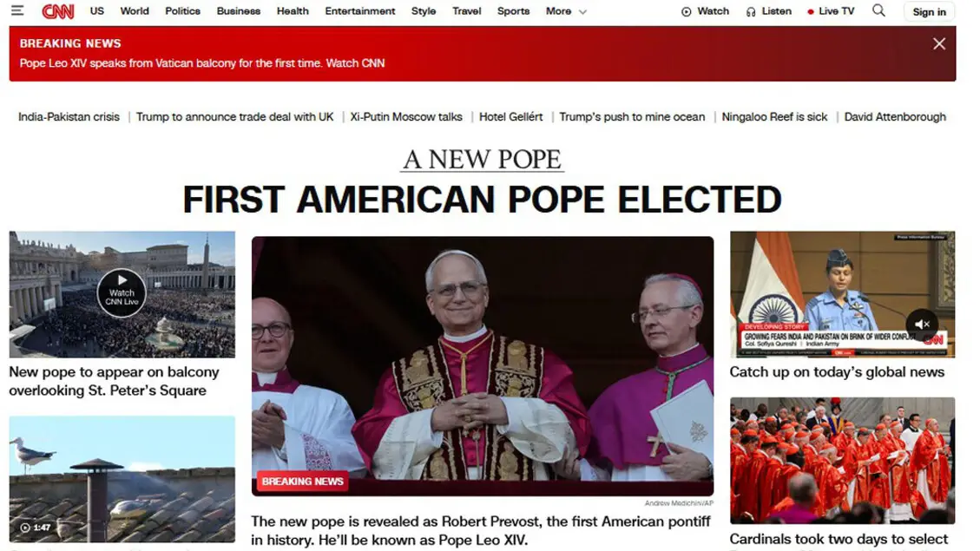Image resolution: width=980 pixels, height=551 pixels.
Task: Click the Listen headphones icon
Action: [751, 12]
